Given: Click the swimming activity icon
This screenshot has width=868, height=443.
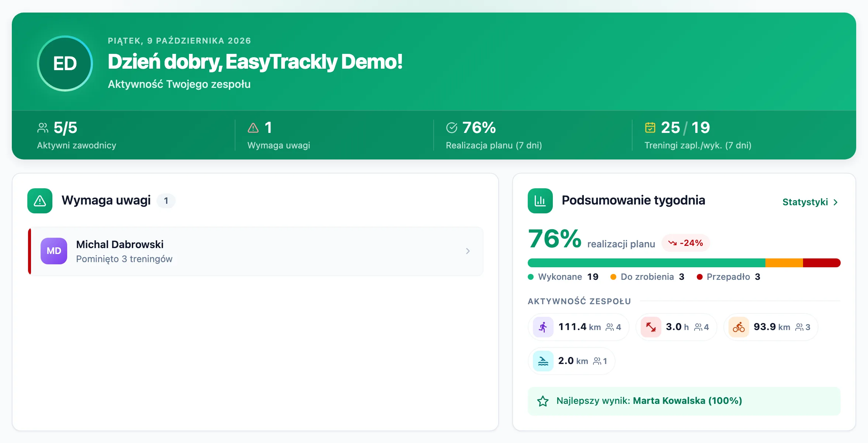Looking at the screenshot, I should 543,361.
